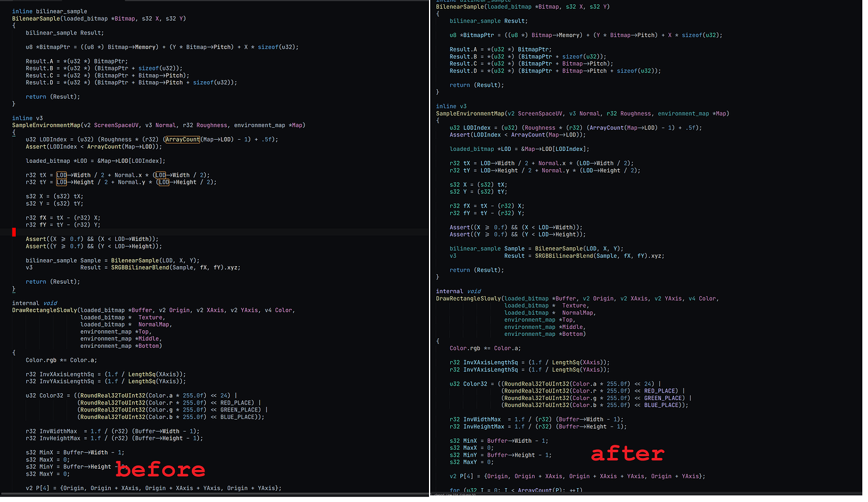This screenshot has width=868, height=502.
Task: Click 'loaded_bitmap *LOD' line in after pane
Action: [520, 149]
